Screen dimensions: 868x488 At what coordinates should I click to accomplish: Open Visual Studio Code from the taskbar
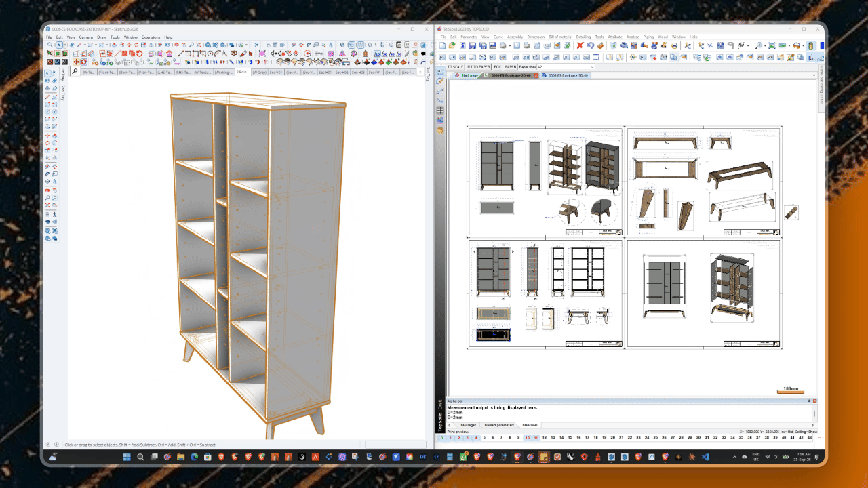coord(705,457)
